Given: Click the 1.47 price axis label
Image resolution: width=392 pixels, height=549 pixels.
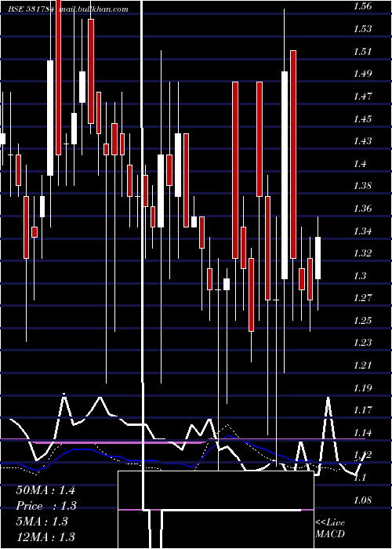Looking at the screenshot, I should pos(362,96).
